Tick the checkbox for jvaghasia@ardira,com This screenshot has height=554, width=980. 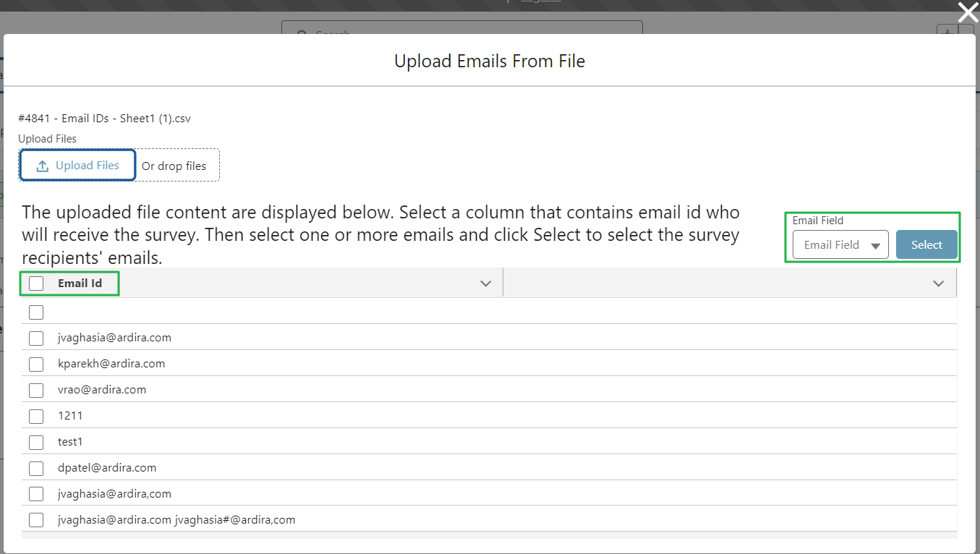click(36, 494)
